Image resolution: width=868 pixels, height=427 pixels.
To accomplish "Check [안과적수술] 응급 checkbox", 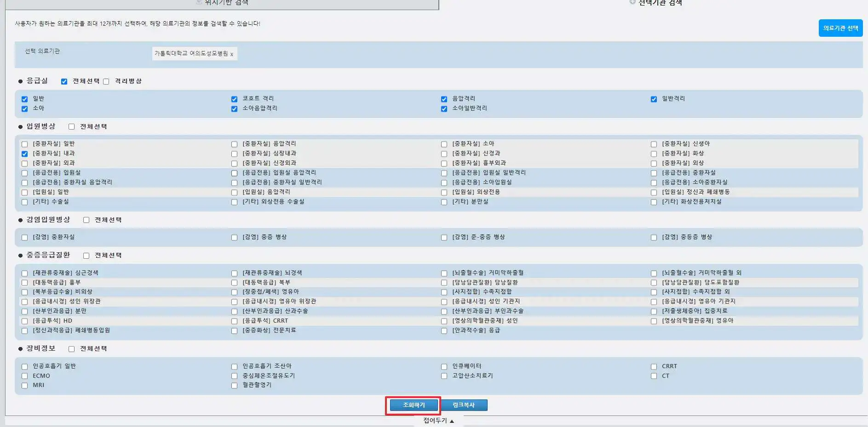I will click(444, 330).
